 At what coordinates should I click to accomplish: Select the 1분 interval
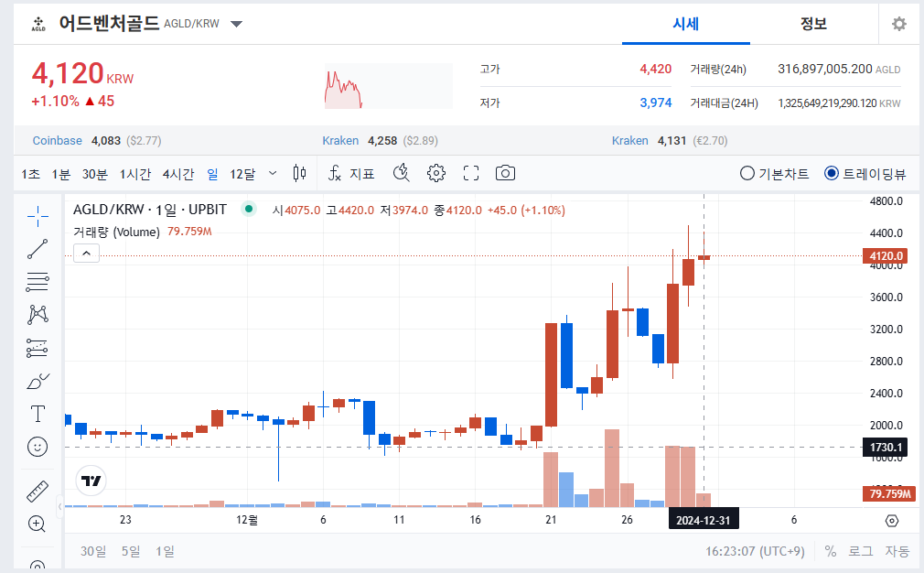[60, 174]
